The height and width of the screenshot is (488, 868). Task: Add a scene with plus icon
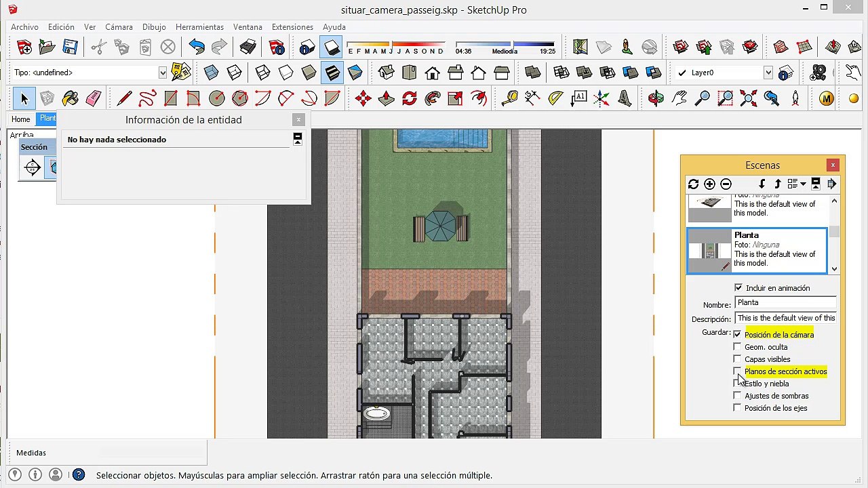coord(709,184)
